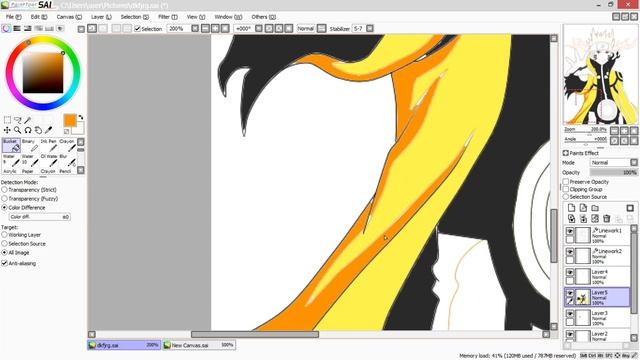Select the Crayon brush tool
The width and height of the screenshot is (640, 360).
coord(67,145)
